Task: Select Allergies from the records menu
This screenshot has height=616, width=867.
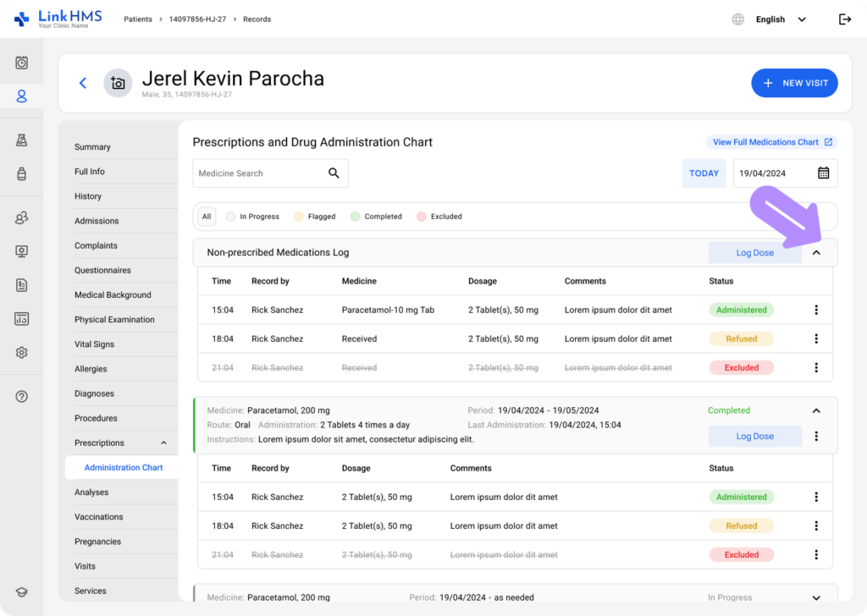Action: [x=91, y=369]
